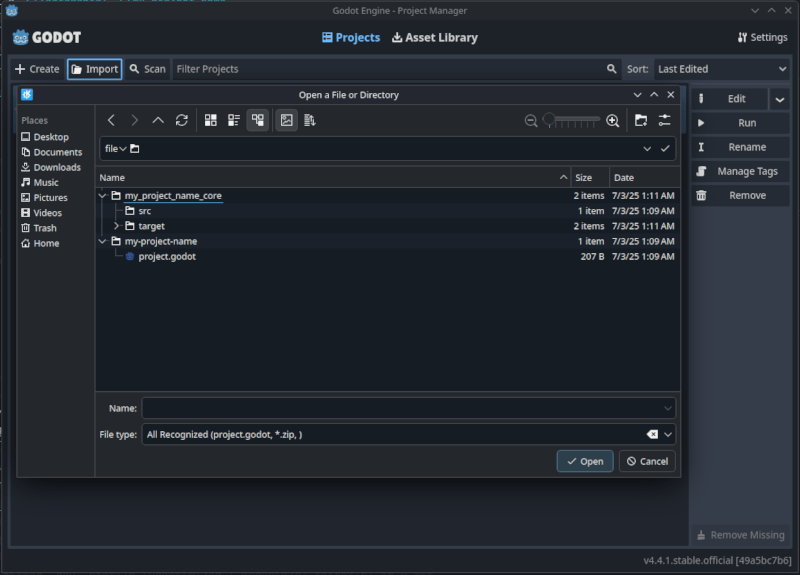Expand Edit button dropdown arrow
The width and height of the screenshot is (800, 575).
pyautogui.click(x=780, y=99)
